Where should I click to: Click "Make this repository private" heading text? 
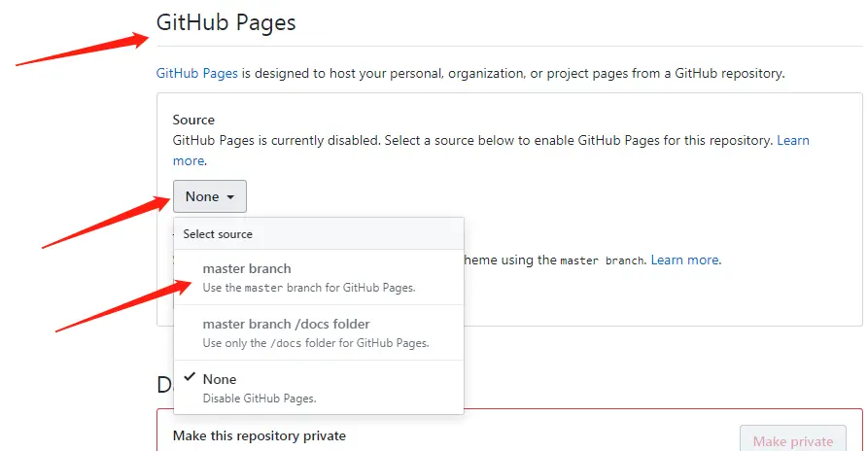259,435
